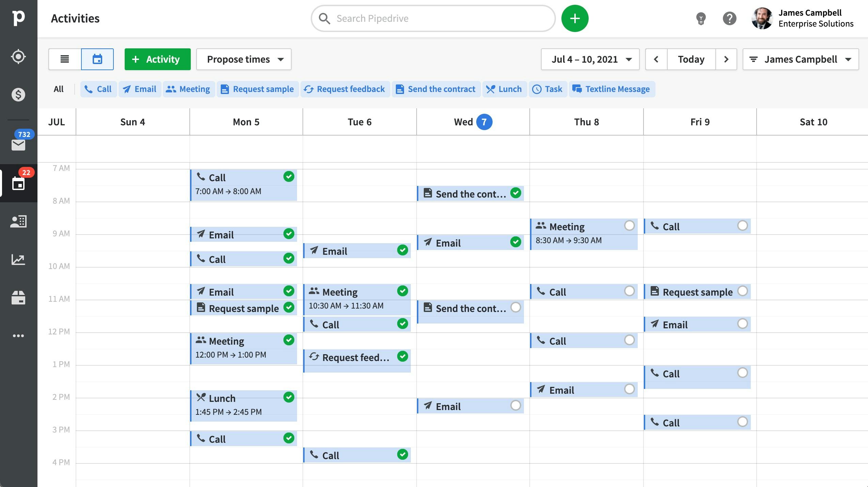Open Mail inbox with 732 badge

(18, 144)
